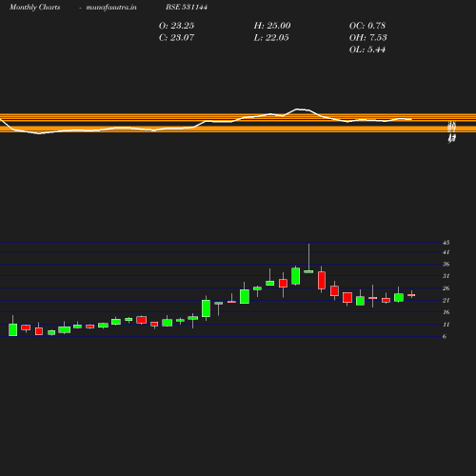Select the open value "O: 23.25"

click(176, 26)
